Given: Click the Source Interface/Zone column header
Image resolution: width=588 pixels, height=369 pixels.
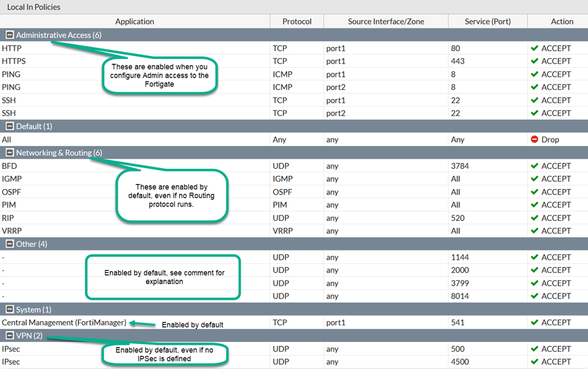Looking at the screenshot, I should click(x=386, y=21).
